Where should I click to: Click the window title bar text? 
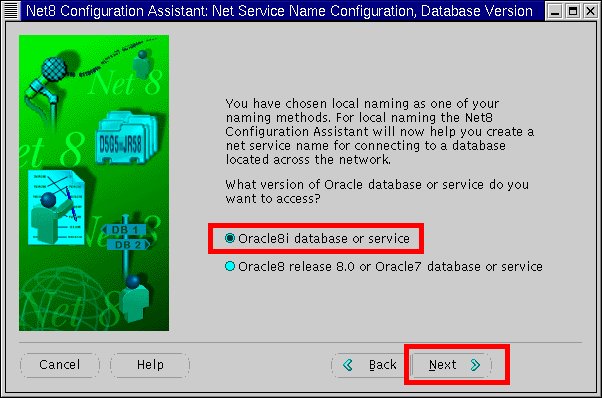(x=279, y=11)
